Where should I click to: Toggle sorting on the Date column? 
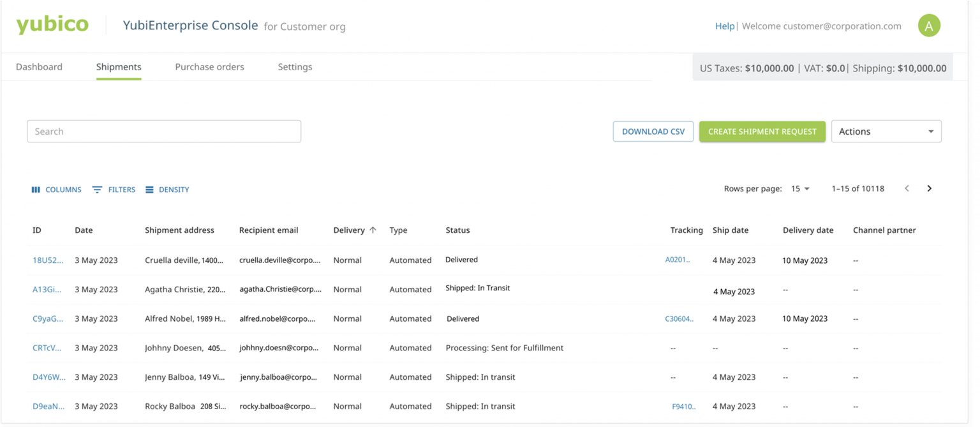84,230
